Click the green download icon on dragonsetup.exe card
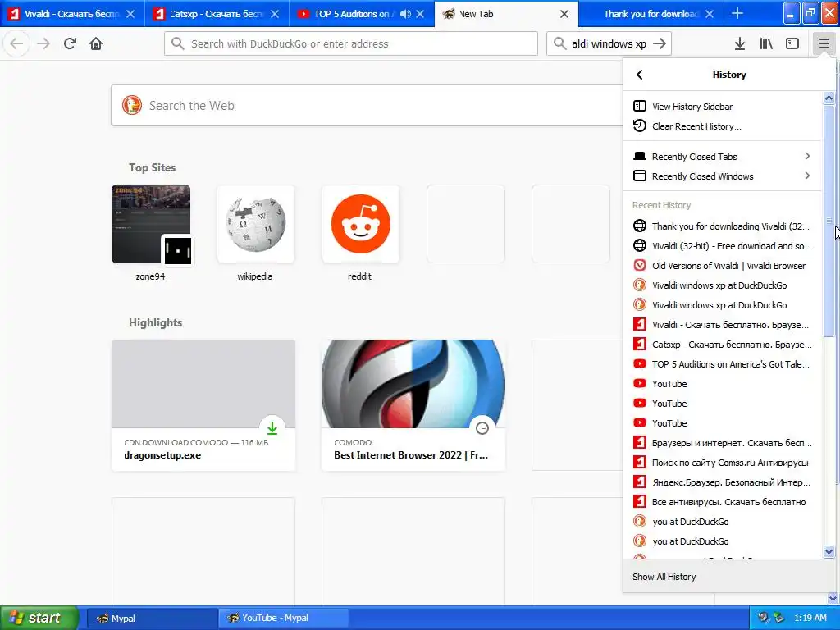The image size is (840, 630). coord(272,427)
